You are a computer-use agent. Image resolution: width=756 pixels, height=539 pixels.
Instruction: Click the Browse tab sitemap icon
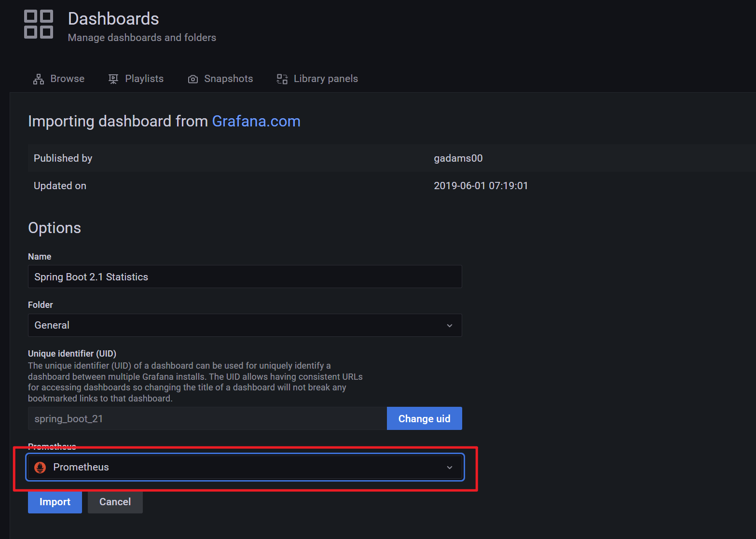coord(39,79)
